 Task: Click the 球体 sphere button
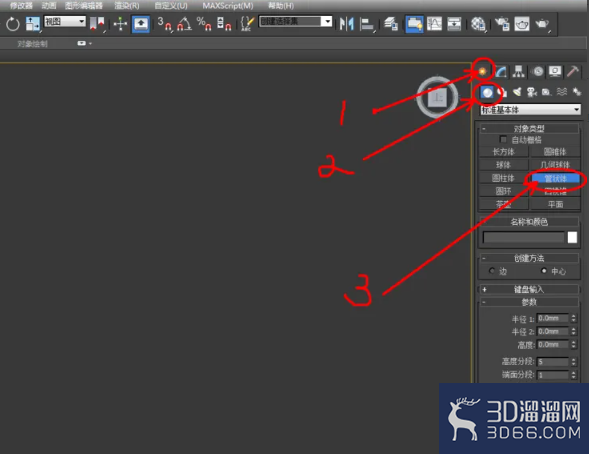tap(503, 165)
